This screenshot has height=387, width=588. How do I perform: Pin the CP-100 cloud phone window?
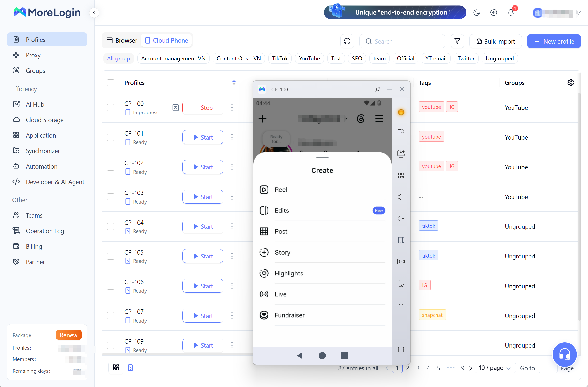(377, 89)
